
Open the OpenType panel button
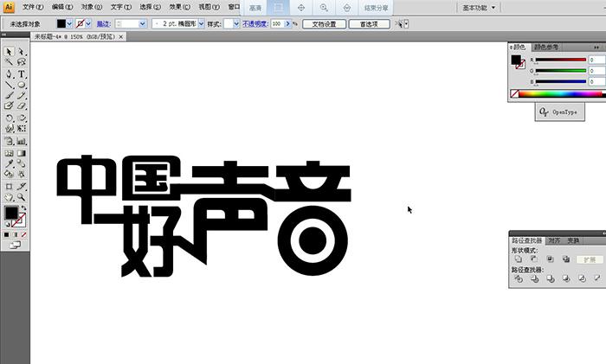click(559, 112)
